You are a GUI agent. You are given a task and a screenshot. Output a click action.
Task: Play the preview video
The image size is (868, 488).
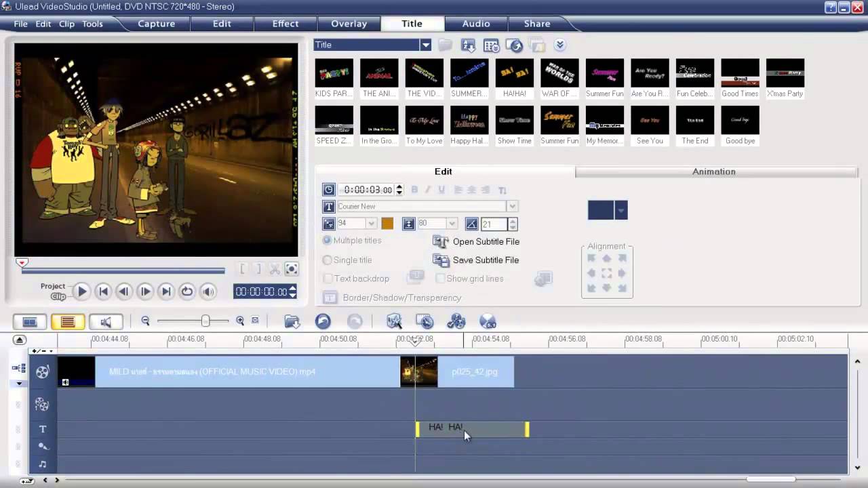(81, 291)
